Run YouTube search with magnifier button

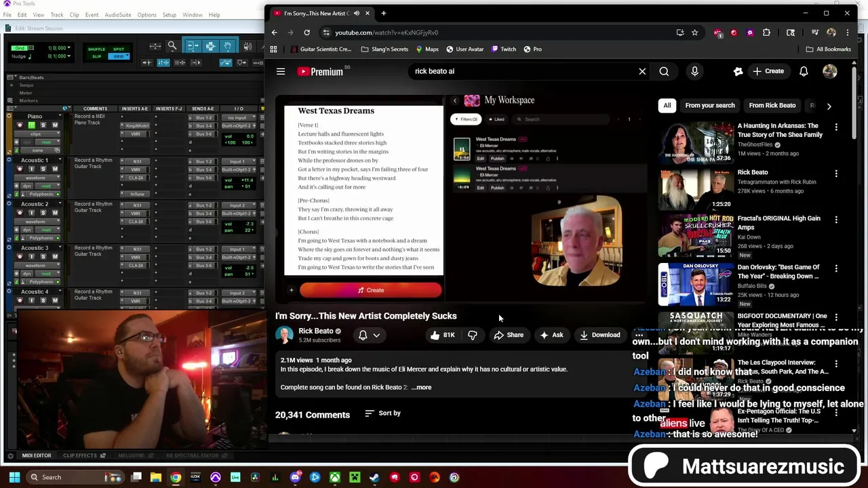click(x=664, y=71)
